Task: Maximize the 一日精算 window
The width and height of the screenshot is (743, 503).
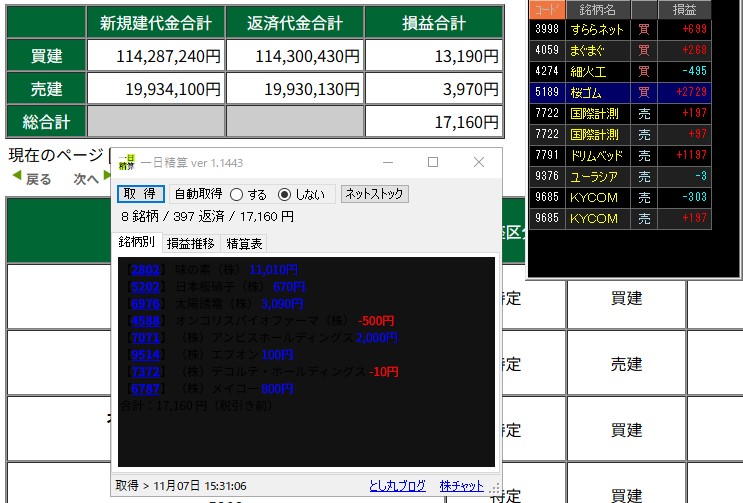Action: coord(433,162)
